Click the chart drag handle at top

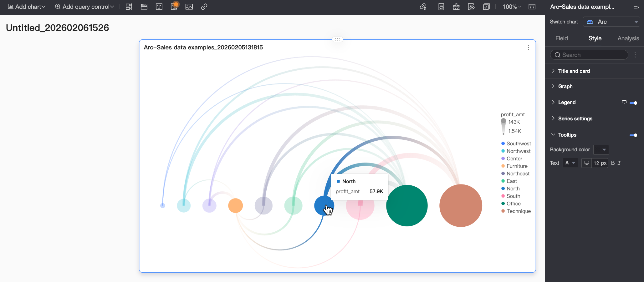pyautogui.click(x=337, y=39)
